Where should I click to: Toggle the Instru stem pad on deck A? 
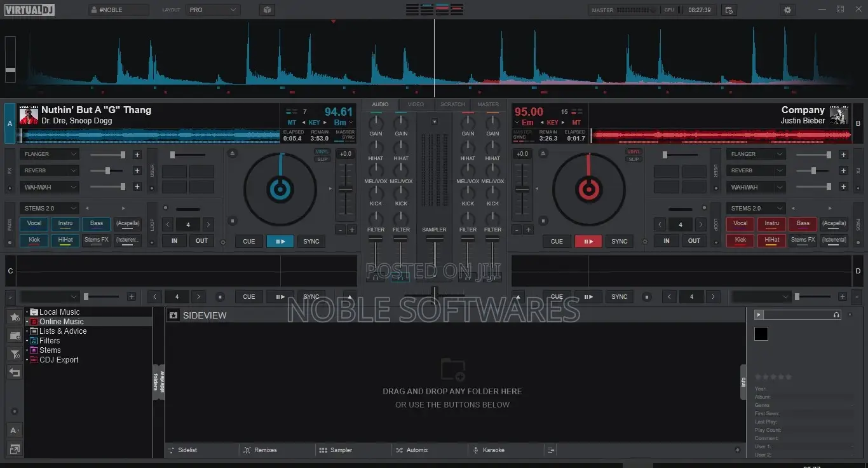(65, 224)
